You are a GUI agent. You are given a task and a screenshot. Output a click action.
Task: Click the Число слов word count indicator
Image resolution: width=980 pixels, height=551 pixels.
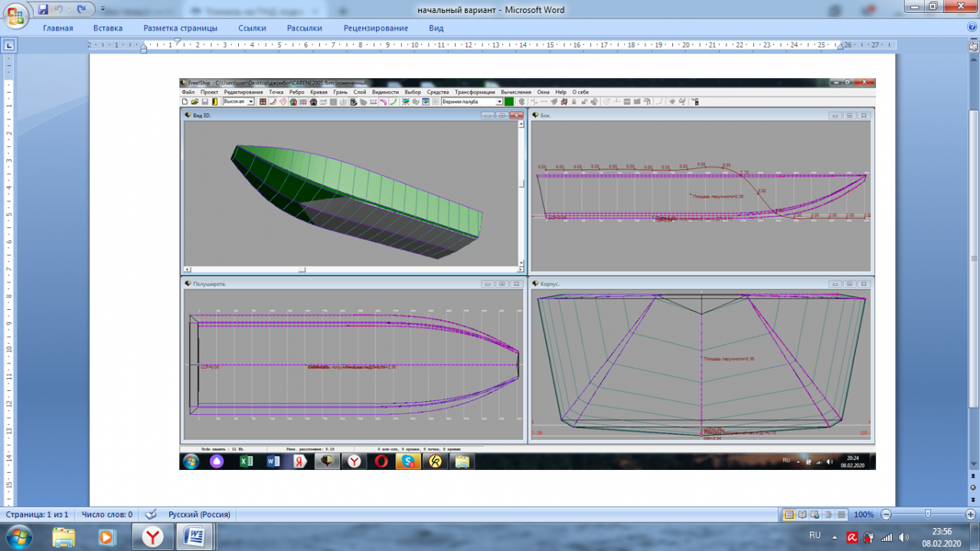(x=107, y=515)
